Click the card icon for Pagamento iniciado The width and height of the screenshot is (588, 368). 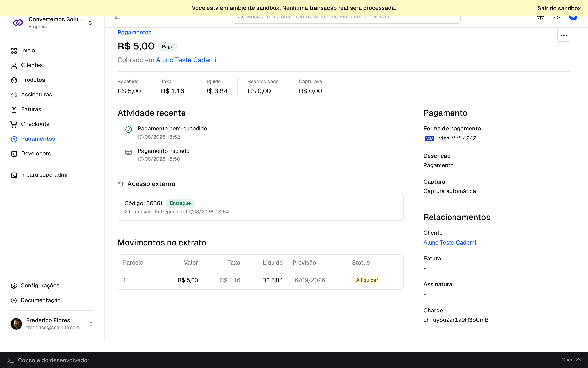pos(129,152)
